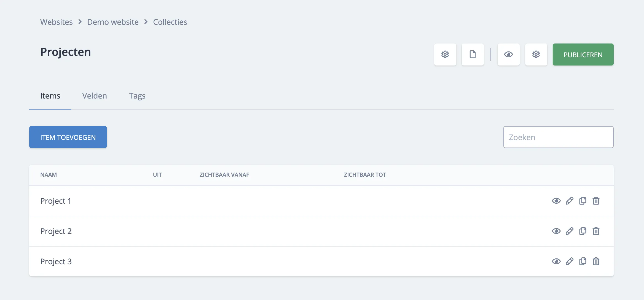Switch to the Tags tab
This screenshot has width=644, height=300.
(137, 96)
